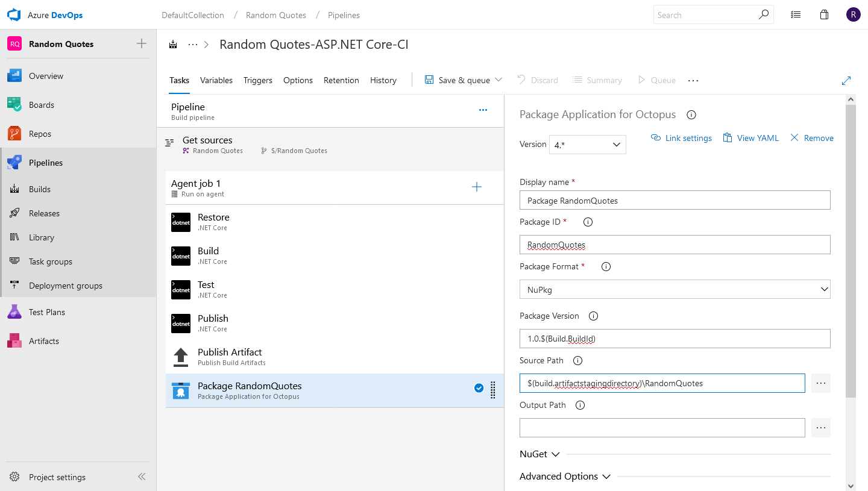Click the Package ID input field
Image resolution: width=868 pixels, height=491 pixels.
click(x=675, y=245)
